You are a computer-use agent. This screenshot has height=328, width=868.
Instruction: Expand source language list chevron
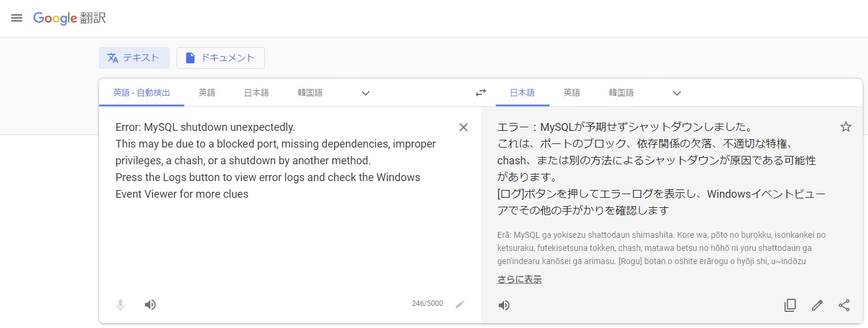click(x=366, y=93)
